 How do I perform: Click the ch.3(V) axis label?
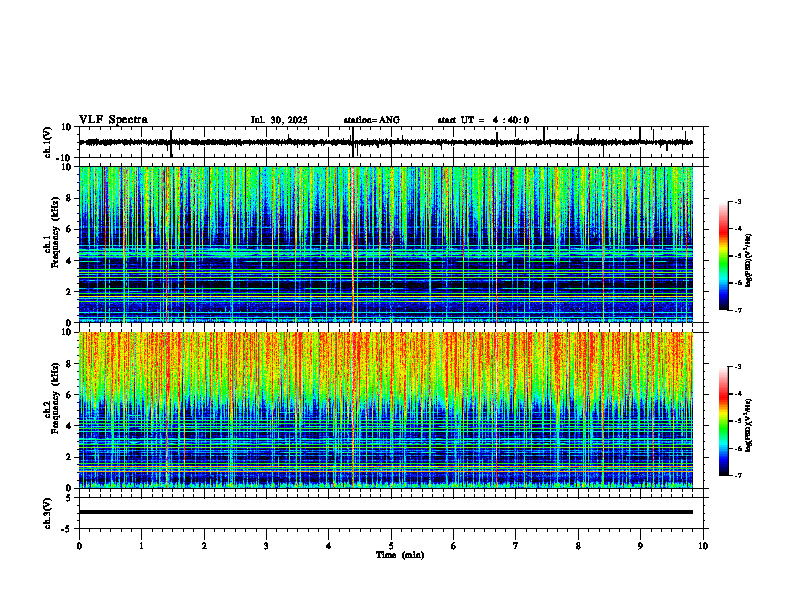(x=48, y=514)
